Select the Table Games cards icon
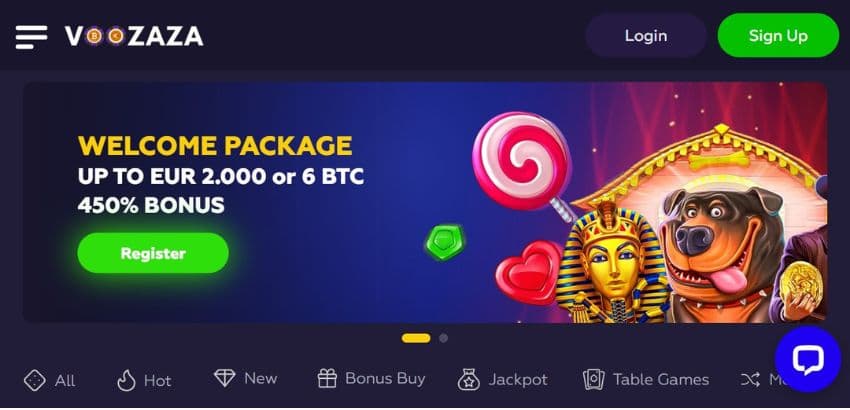Viewport: 850px width, 410px height. [594, 380]
